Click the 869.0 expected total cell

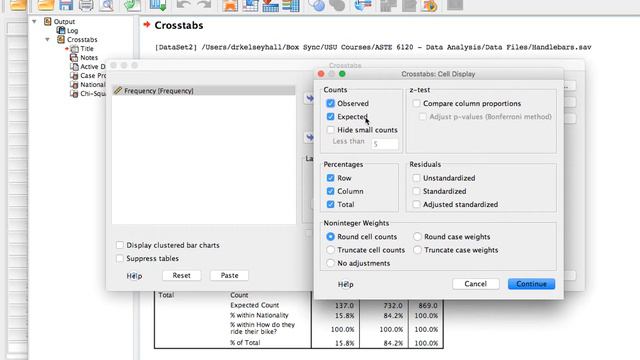coord(427,305)
